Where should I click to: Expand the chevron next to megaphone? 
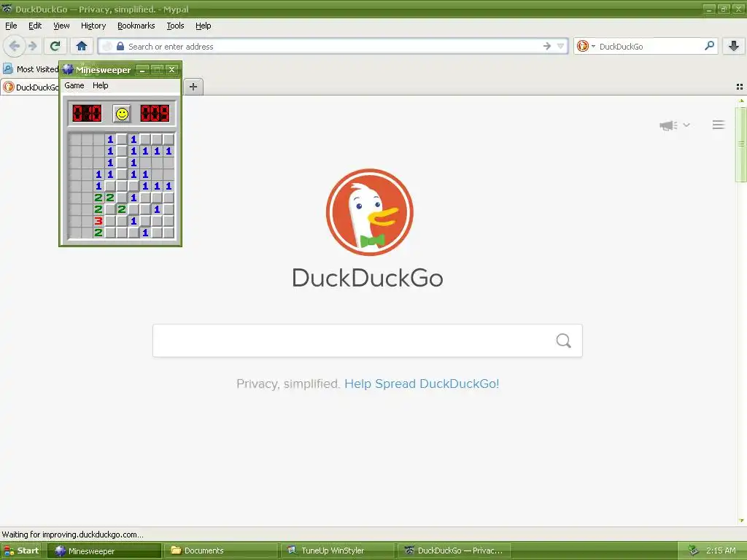click(686, 125)
